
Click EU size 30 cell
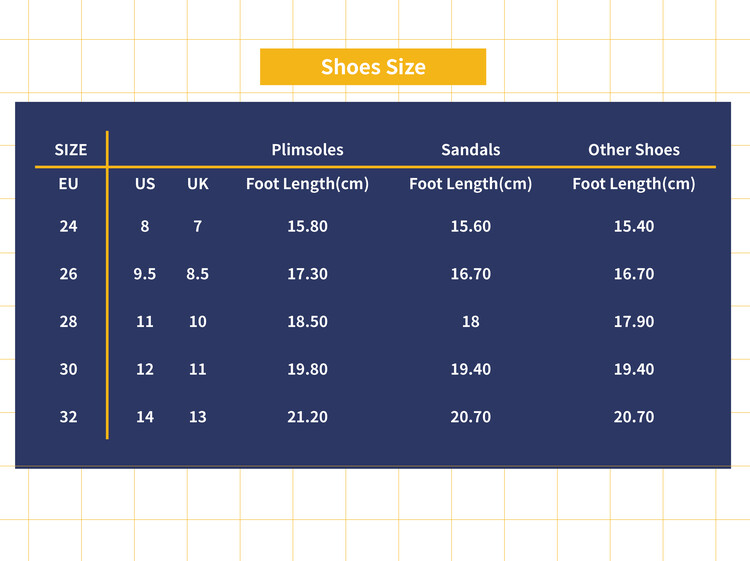[68, 369]
